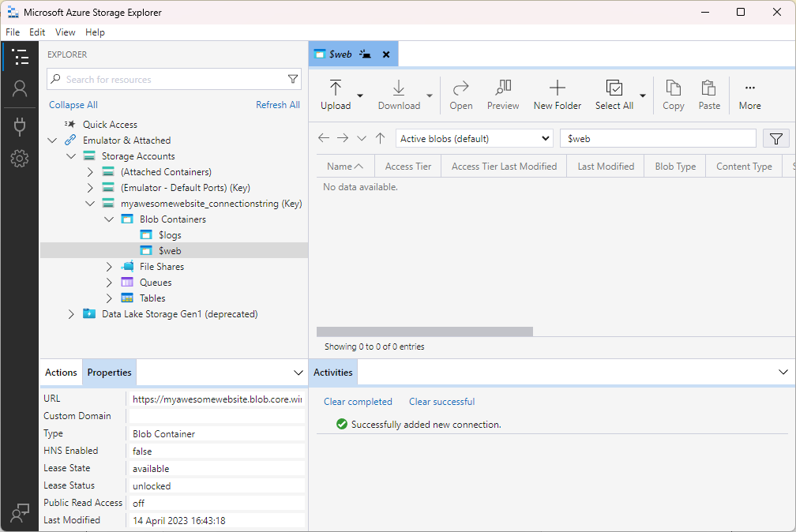The width and height of the screenshot is (796, 532).
Task: Expand the File Shares node
Action: point(109,267)
